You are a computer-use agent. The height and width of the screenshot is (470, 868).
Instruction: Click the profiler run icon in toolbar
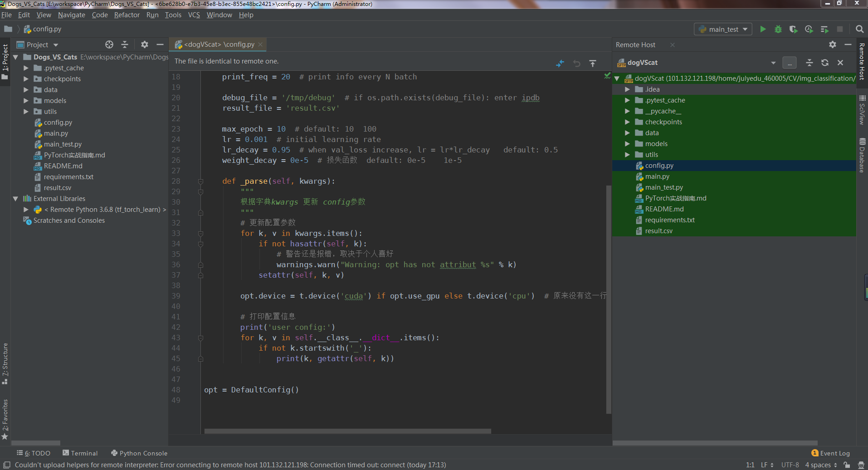(809, 29)
